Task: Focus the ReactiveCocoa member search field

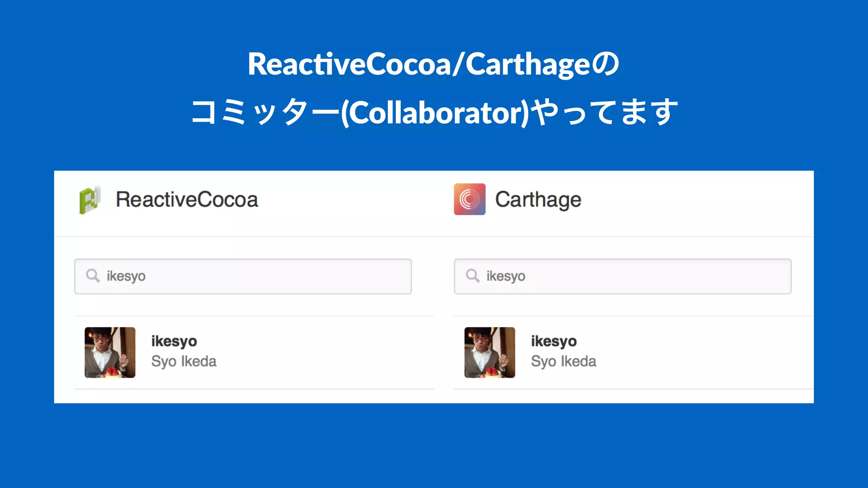Action: point(243,276)
